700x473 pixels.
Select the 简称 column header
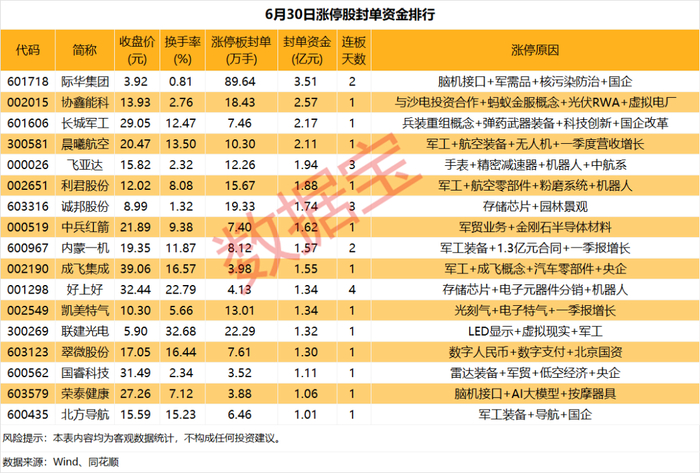click(85, 50)
